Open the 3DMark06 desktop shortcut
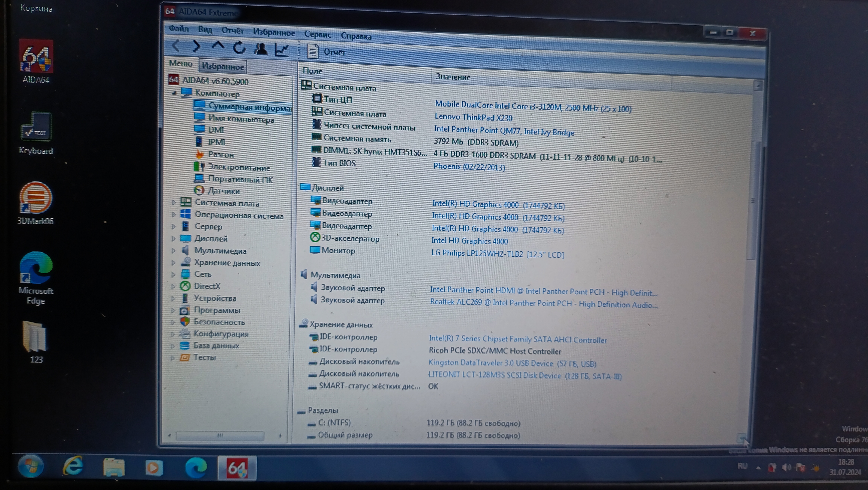The width and height of the screenshot is (868, 490). [36, 203]
